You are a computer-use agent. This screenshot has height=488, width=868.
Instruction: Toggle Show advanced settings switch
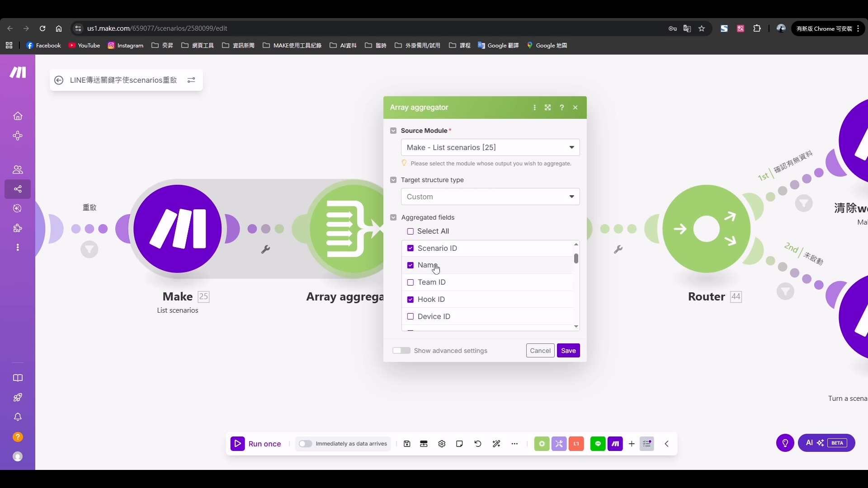401,351
